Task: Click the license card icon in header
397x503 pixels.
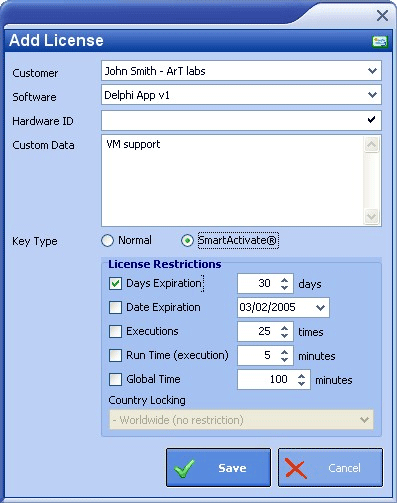Action: pyautogui.click(x=380, y=42)
